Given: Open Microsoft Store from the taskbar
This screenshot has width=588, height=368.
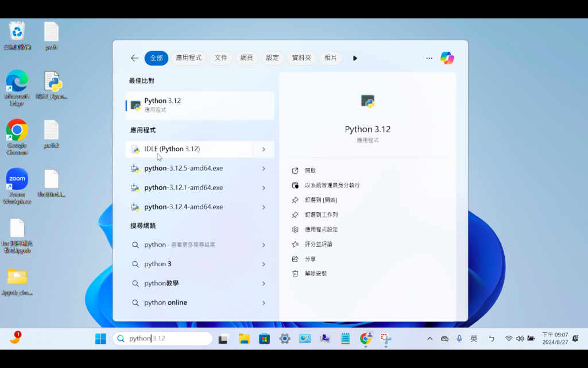Looking at the screenshot, I should [264, 339].
